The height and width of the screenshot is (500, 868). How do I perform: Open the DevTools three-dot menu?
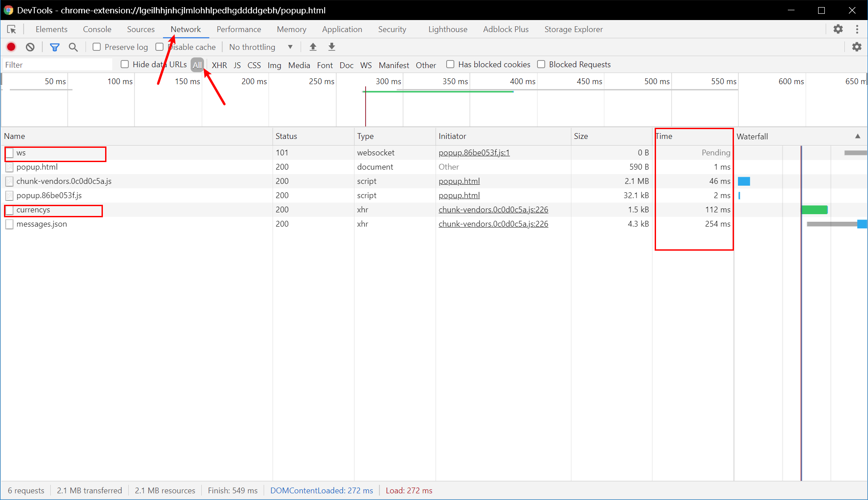tap(857, 29)
